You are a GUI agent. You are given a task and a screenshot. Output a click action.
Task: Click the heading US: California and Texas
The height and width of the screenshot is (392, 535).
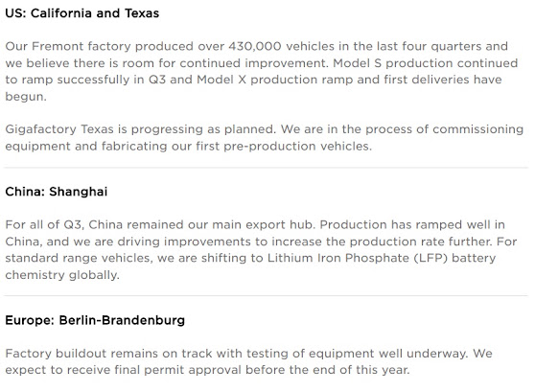[81, 13]
